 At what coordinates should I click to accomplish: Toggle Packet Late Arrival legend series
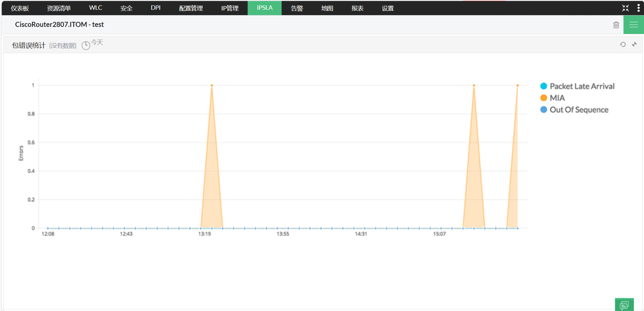(x=577, y=86)
